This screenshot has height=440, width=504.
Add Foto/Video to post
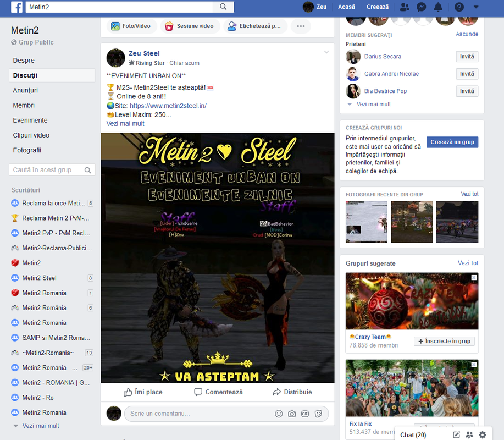point(131,26)
